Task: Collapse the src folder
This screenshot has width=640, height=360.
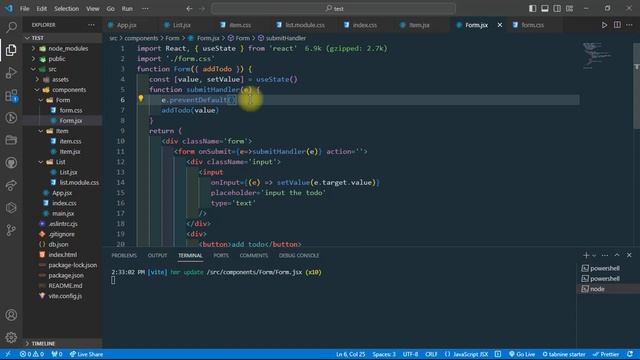Action: coord(33,69)
